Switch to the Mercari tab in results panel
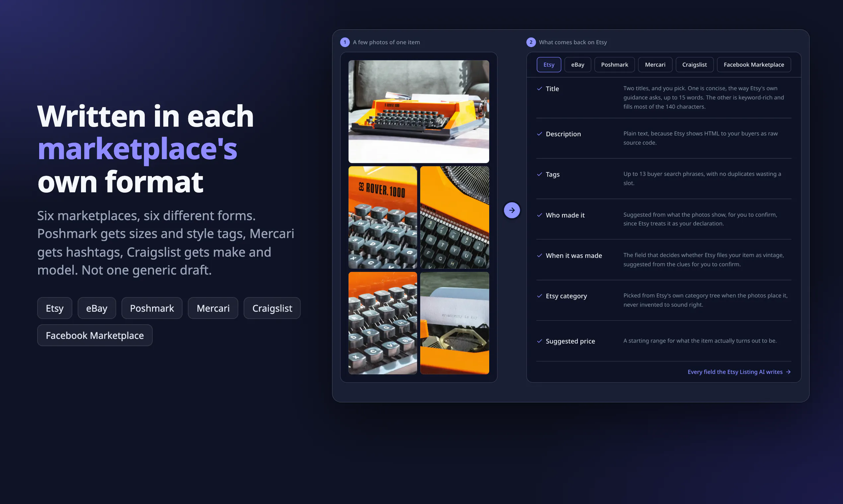This screenshot has width=843, height=504. (655, 65)
